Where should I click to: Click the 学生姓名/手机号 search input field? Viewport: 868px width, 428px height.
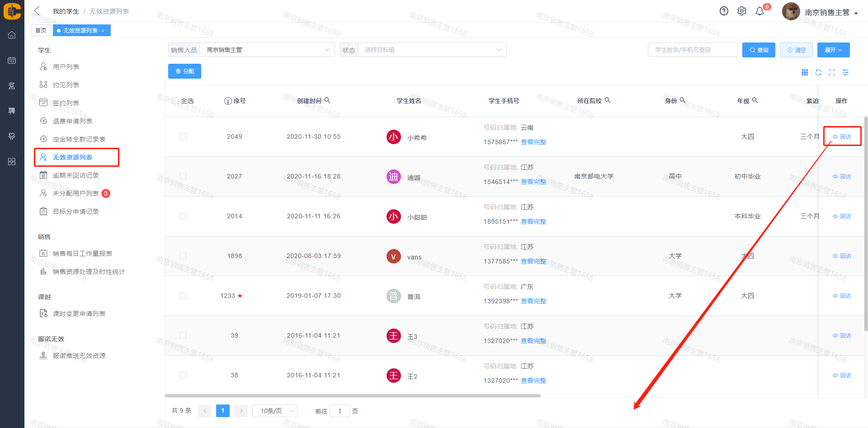coord(692,50)
